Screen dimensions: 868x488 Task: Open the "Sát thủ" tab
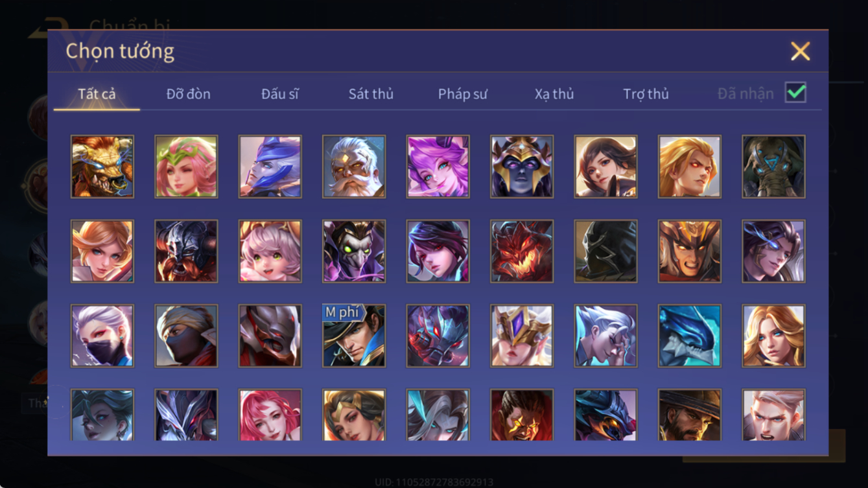point(371,94)
